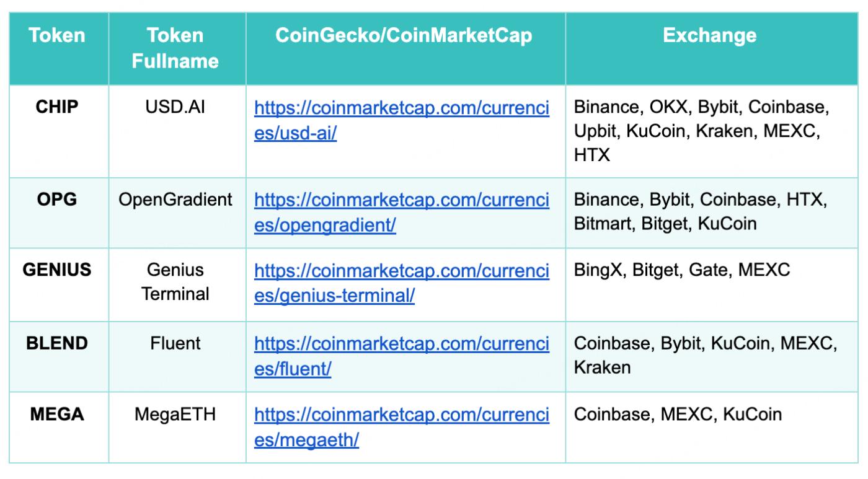This screenshot has width=868, height=479.
Task: Click the MegaETH fullname cell
Action: [x=175, y=414]
